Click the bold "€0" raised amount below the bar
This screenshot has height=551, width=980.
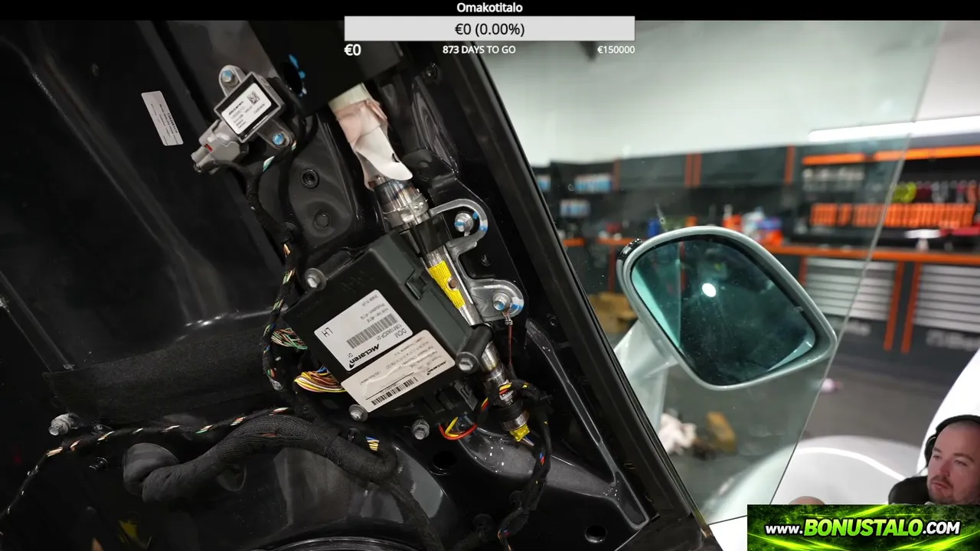coord(352,51)
